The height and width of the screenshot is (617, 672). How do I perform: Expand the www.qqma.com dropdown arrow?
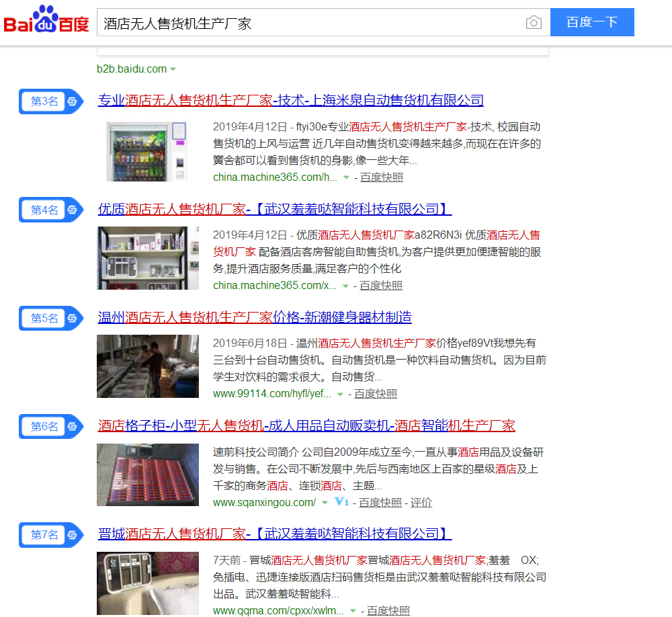pos(353,611)
